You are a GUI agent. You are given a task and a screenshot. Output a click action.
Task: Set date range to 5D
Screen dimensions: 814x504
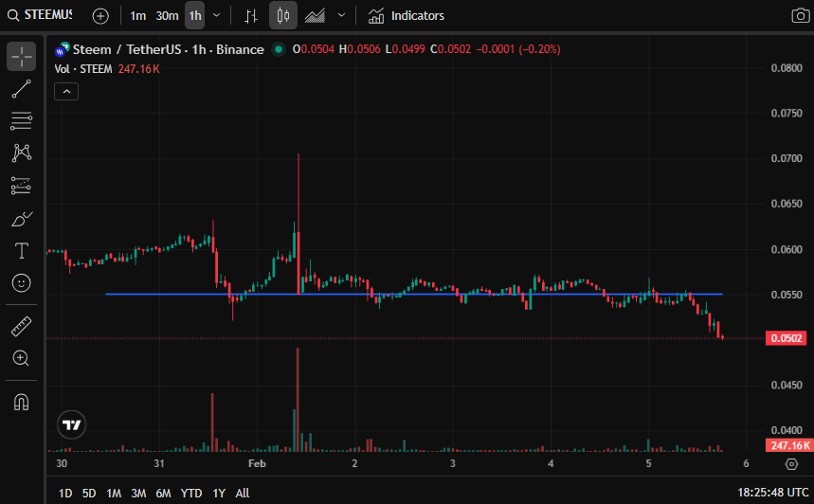pyautogui.click(x=89, y=493)
